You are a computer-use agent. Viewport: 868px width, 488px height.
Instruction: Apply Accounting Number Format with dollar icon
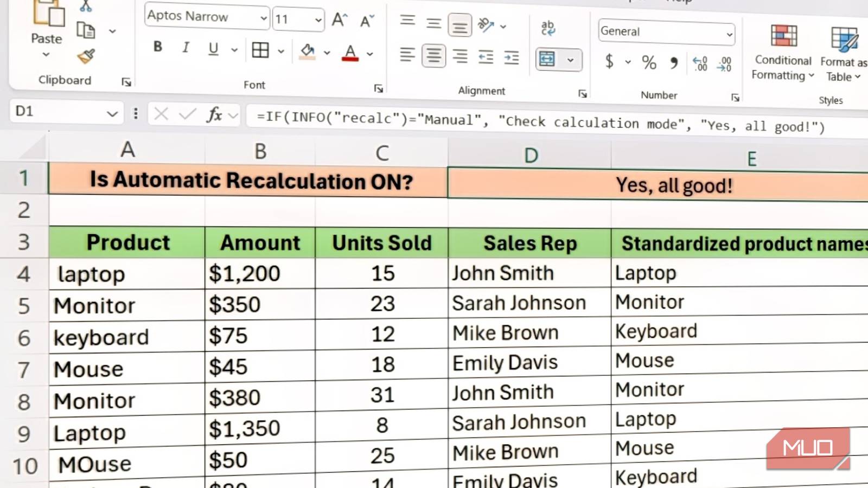[x=610, y=61]
